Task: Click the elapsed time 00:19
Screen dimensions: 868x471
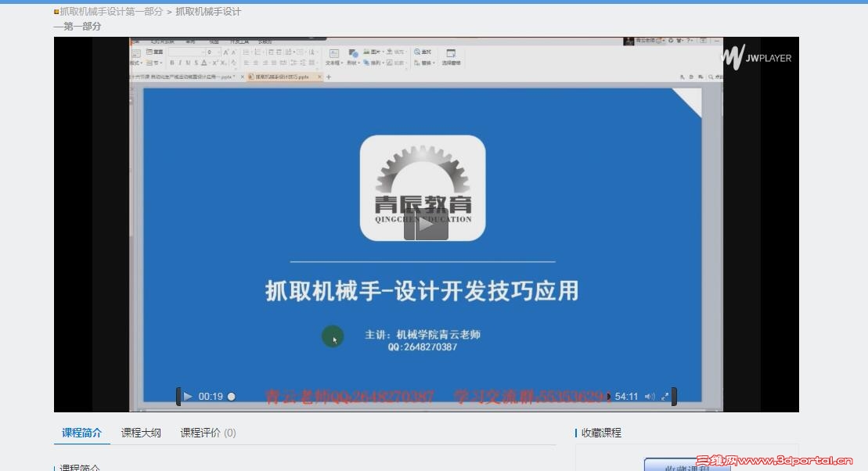Action: pyautogui.click(x=211, y=397)
